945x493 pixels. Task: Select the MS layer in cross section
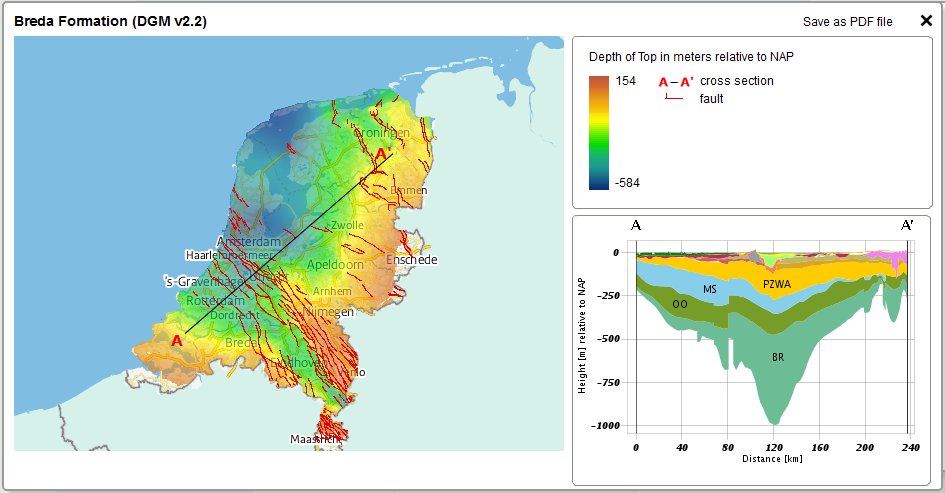coord(709,289)
